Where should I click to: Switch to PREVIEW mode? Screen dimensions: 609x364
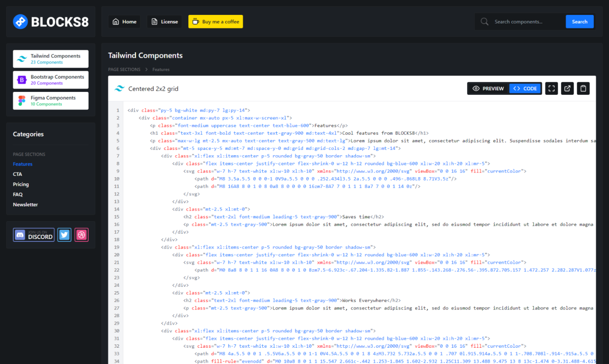[x=490, y=88]
